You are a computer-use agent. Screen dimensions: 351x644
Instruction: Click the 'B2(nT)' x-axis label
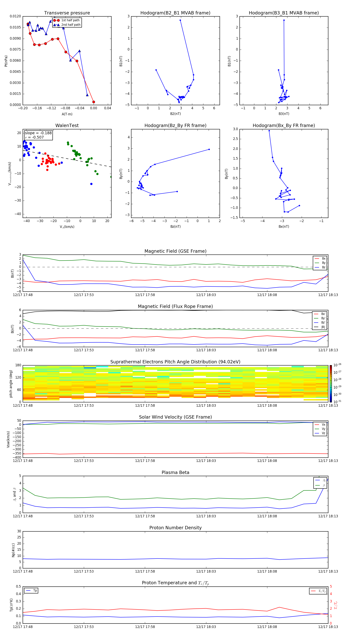175,114
